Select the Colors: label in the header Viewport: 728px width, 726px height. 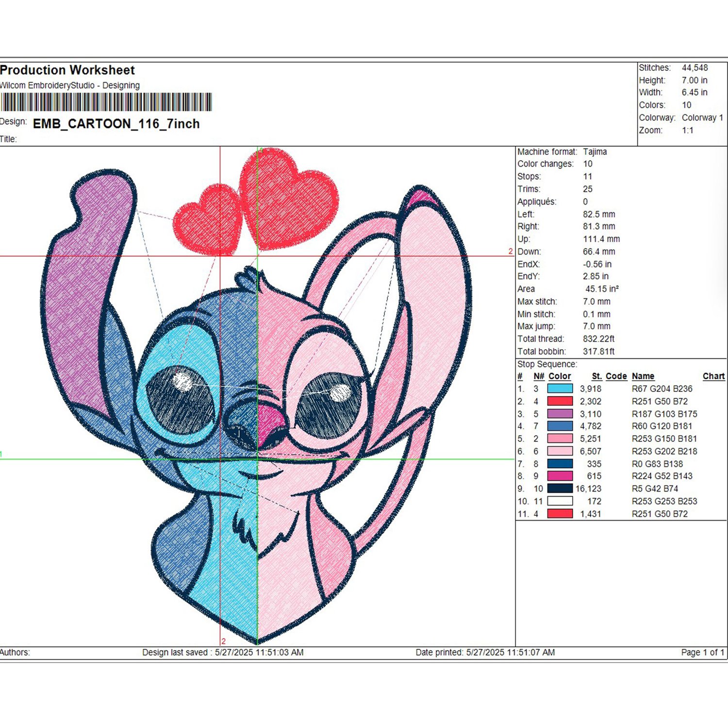pos(652,105)
